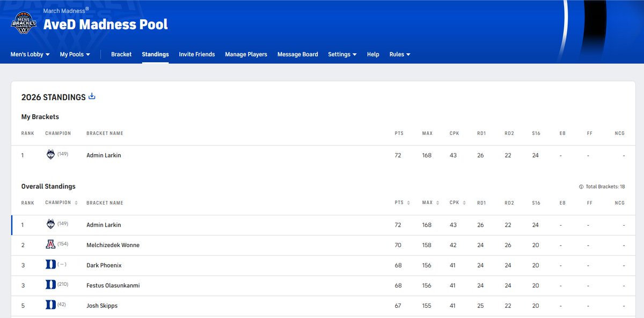The width and height of the screenshot is (644, 318).
Task: Click Arizona logo beside Melchizedek Wonne
Action: [50, 244]
